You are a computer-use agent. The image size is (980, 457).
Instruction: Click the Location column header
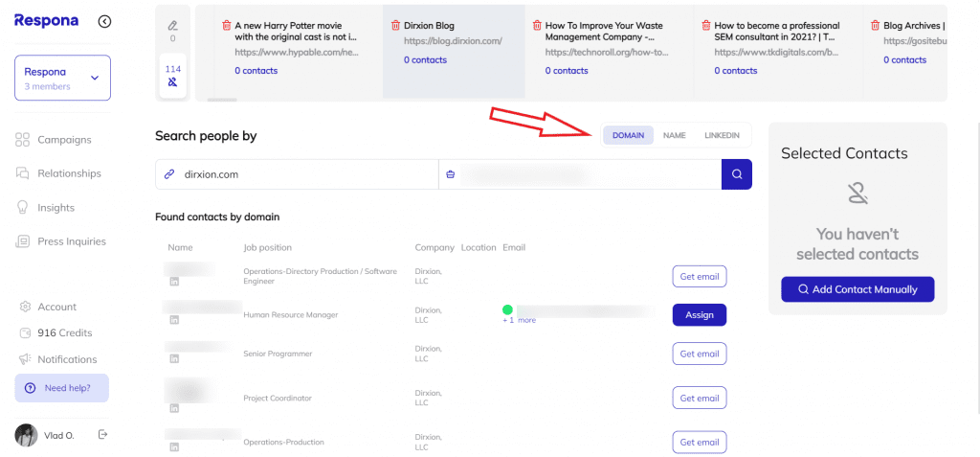(479, 247)
